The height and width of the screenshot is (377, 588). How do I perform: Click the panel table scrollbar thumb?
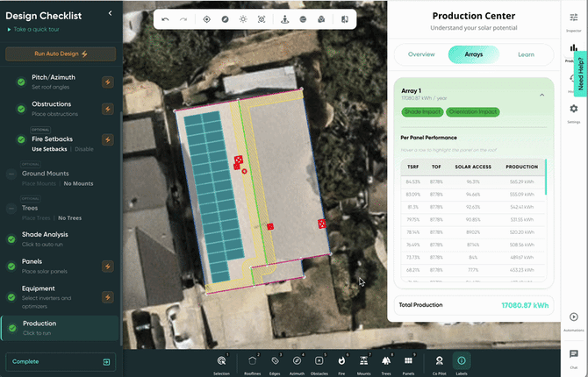point(546,177)
